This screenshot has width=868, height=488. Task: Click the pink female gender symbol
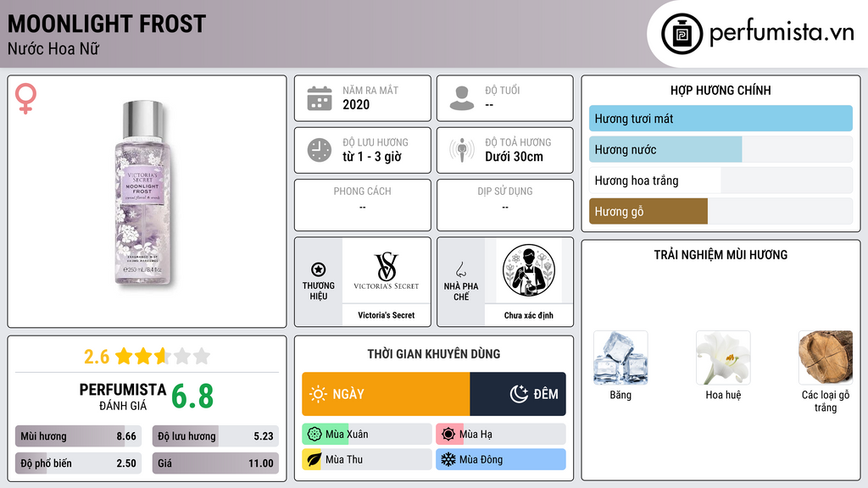point(25,98)
